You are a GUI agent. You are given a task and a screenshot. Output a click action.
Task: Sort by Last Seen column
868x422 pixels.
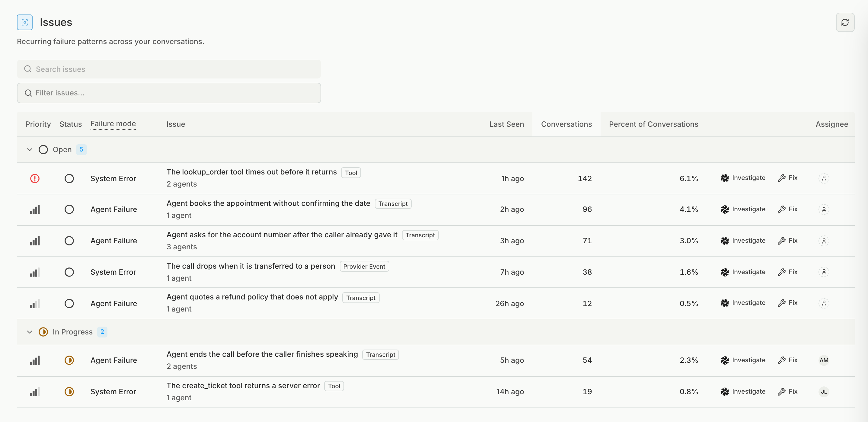[x=506, y=124]
